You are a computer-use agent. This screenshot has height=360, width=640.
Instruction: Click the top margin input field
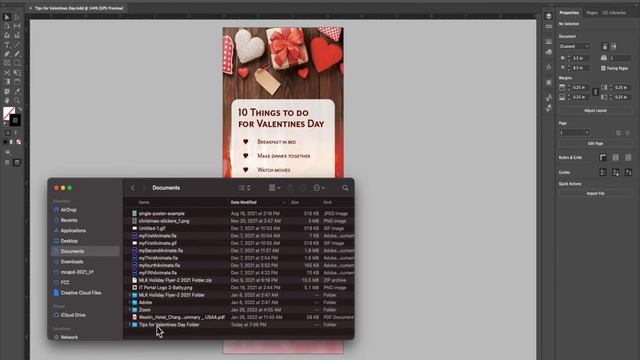tap(580, 88)
